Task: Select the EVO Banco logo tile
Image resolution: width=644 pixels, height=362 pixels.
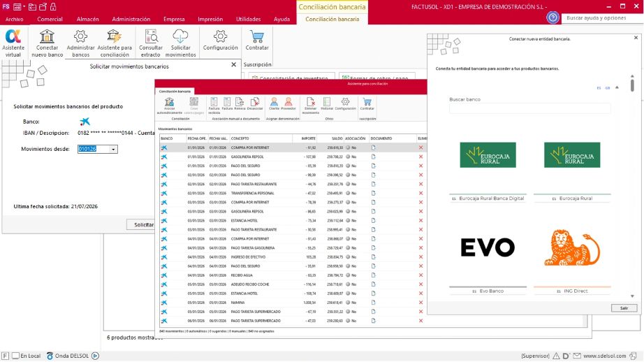Action: tap(488, 247)
